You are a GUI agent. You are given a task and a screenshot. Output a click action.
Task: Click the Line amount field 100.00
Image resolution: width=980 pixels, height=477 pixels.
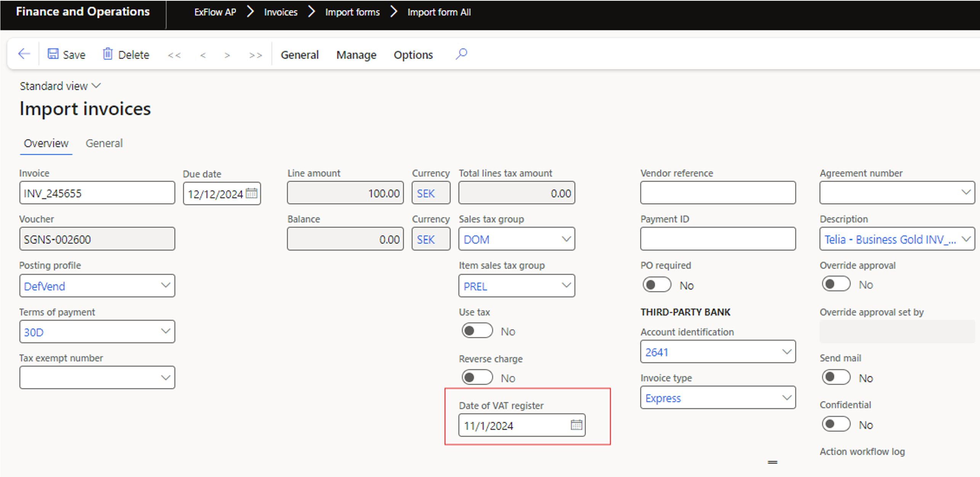click(345, 193)
